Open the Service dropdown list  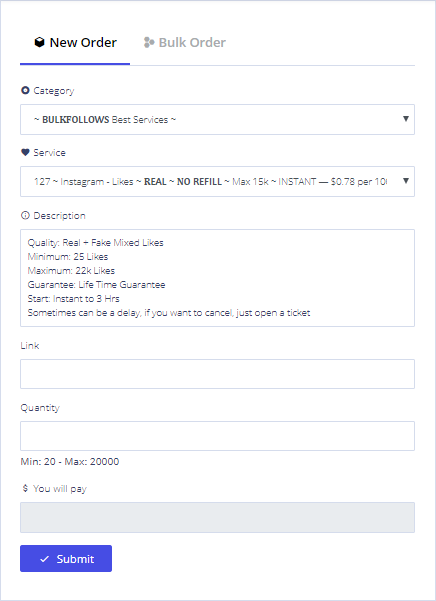pos(217,182)
